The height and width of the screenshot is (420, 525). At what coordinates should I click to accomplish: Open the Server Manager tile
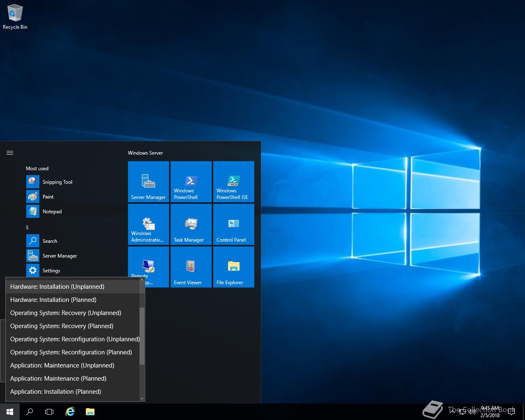click(148, 182)
